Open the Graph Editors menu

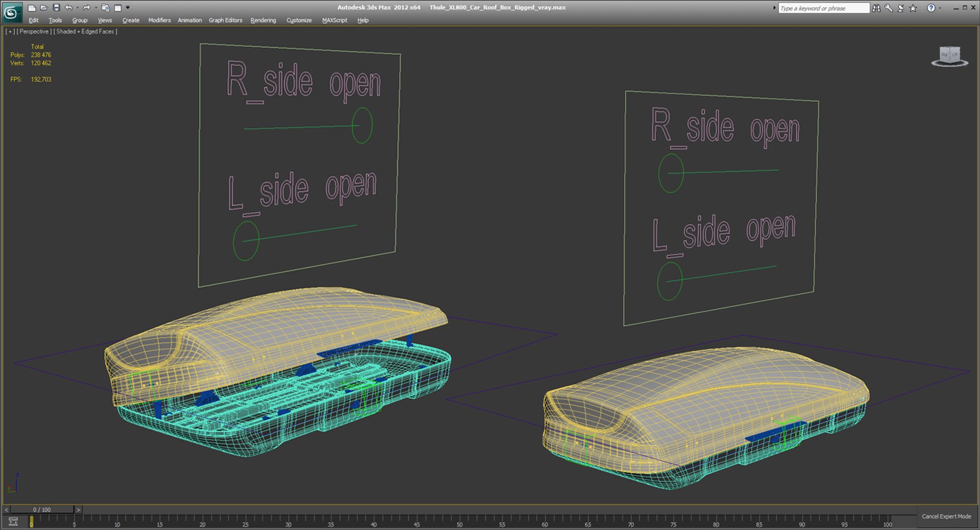pyautogui.click(x=225, y=20)
